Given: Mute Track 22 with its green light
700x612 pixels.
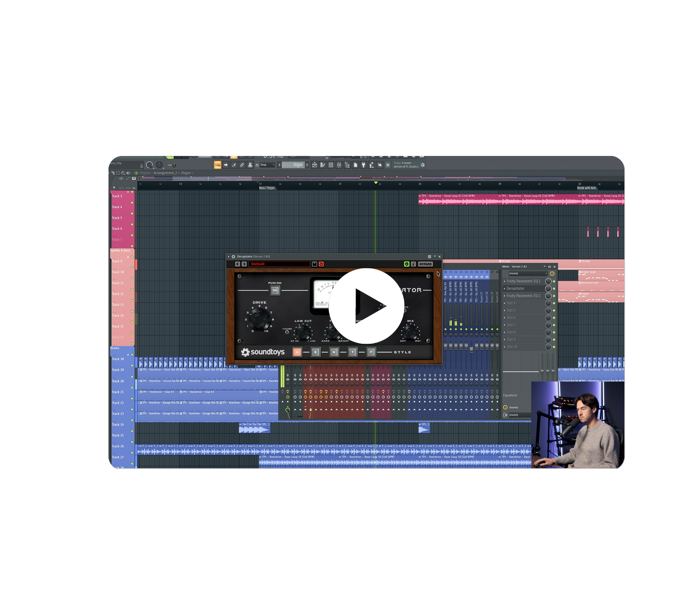Looking at the screenshot, I should pos(132,409).
